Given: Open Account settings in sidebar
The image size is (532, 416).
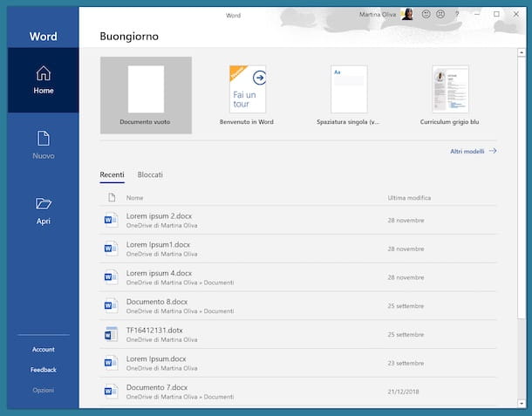Looking at the screenshot, I should point(43,349).
